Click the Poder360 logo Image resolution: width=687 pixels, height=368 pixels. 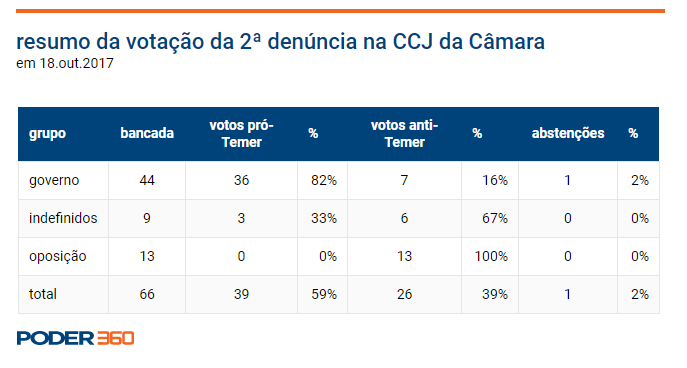(x=75, y=338)
